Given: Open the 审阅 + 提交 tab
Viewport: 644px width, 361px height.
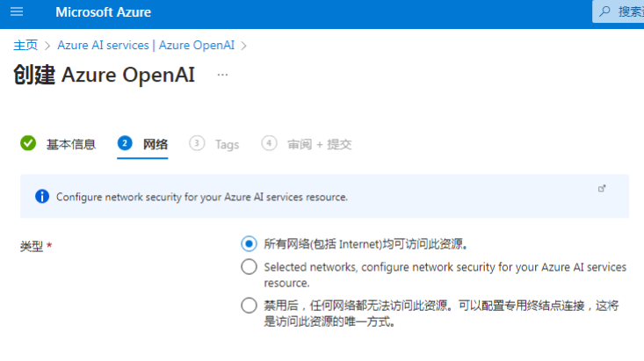Looking at the screenshot, I should (320, 145).
